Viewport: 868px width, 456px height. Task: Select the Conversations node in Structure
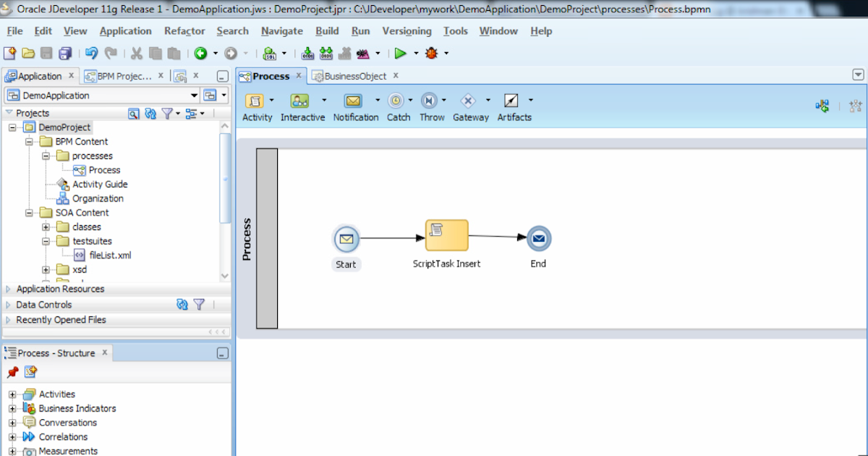point(67,423)
